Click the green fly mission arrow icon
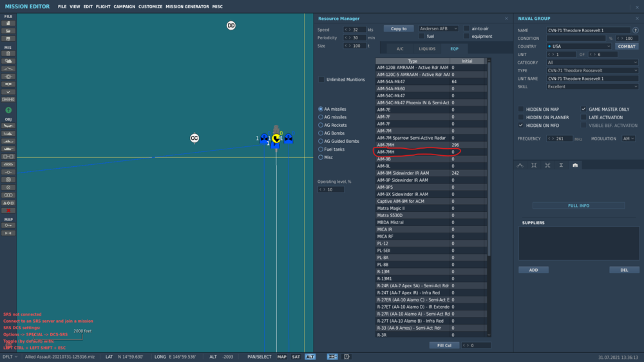The image size is (644, 362). pyautogui.click(x=8, y=110)
